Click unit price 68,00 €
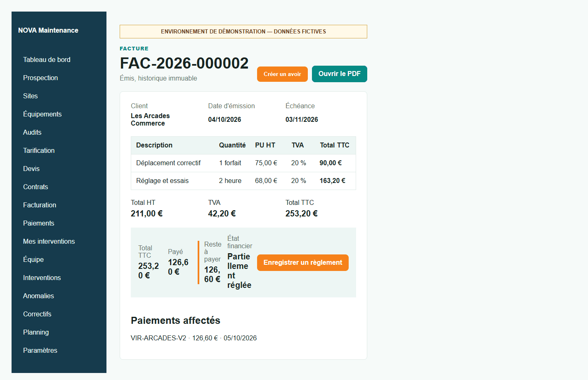 click(266, 180)
